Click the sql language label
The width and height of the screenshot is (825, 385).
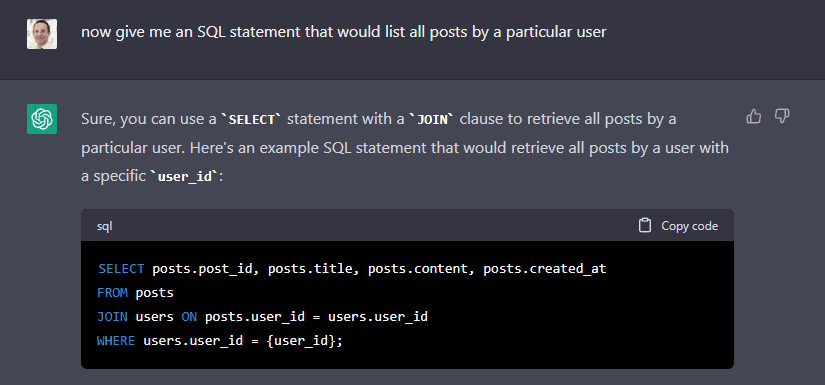(104, 226)
